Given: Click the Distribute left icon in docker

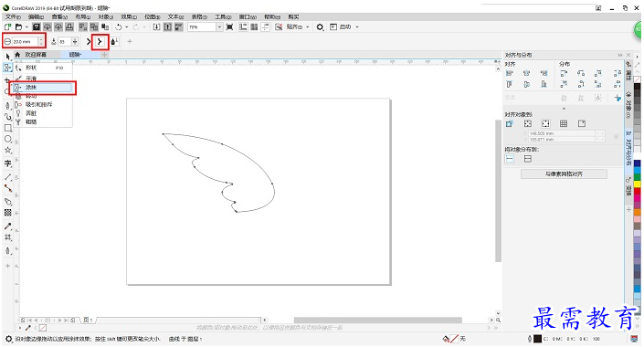Looking at the screenshot, I should [564, 73].
